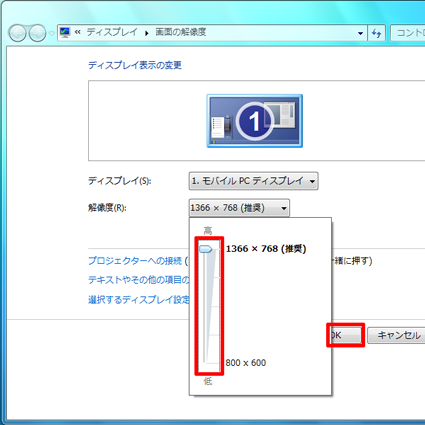Open recent pages arrow beside navigation buttons
Viewport: 425px width, 425px height.
coord(51,33)
